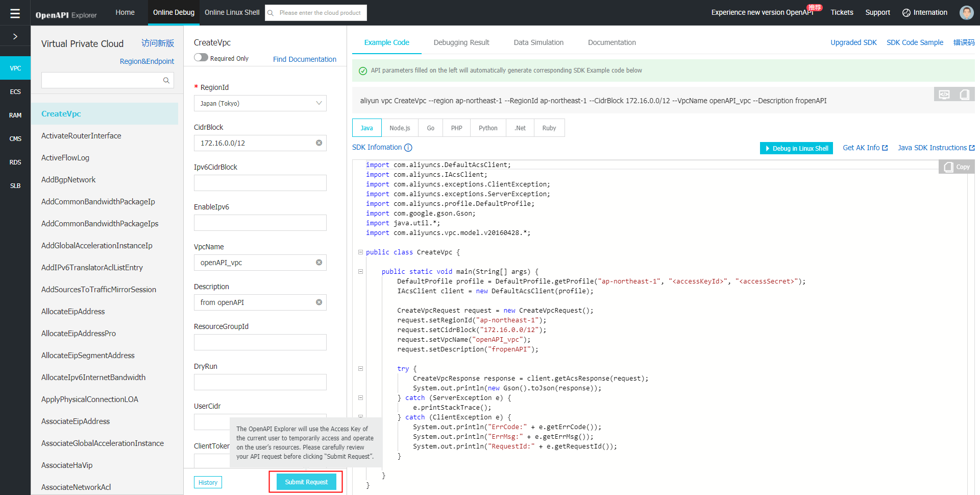
Task: Open the RegionId Japan (Tokyo) dropdown
Action: point(260,103)
